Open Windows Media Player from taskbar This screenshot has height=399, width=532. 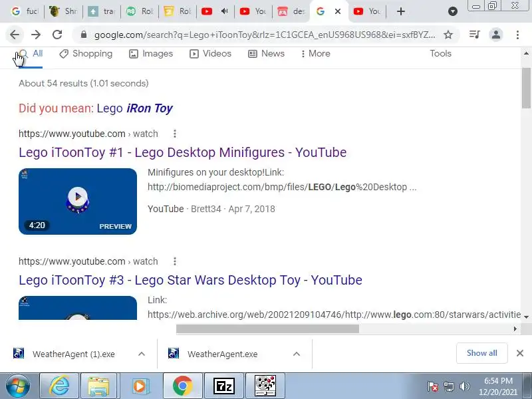coord(140,386)
